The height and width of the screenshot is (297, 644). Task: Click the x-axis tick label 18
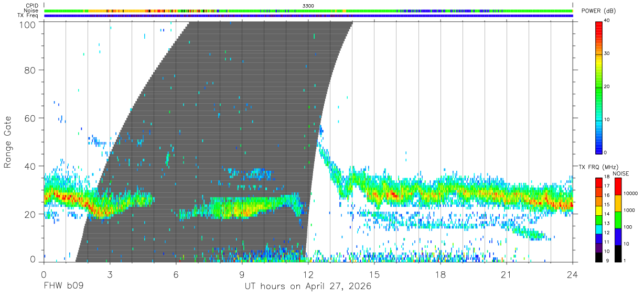(x=441, y=274)
